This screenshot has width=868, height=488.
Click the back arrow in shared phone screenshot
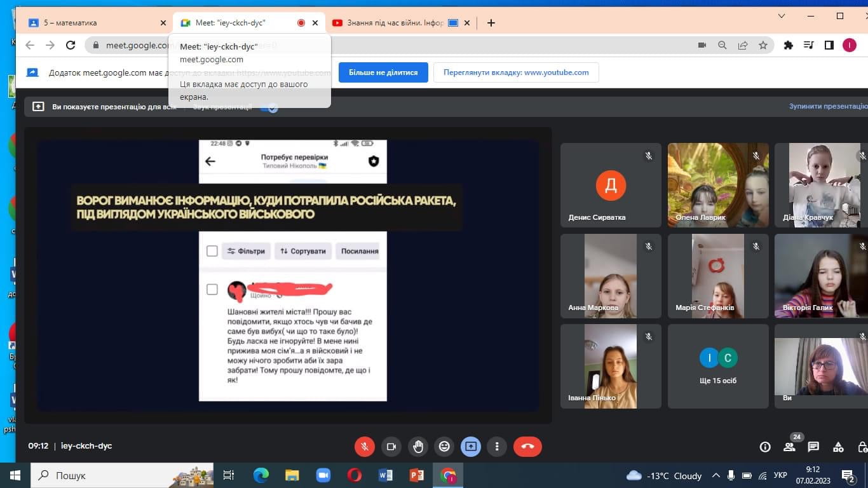[x=210, y=161]
